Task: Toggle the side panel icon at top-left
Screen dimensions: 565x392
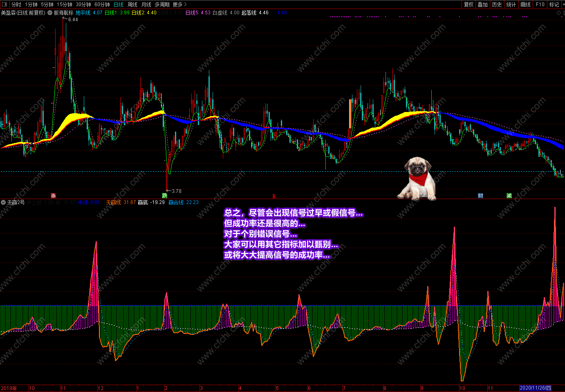Action: coord(4,4)
